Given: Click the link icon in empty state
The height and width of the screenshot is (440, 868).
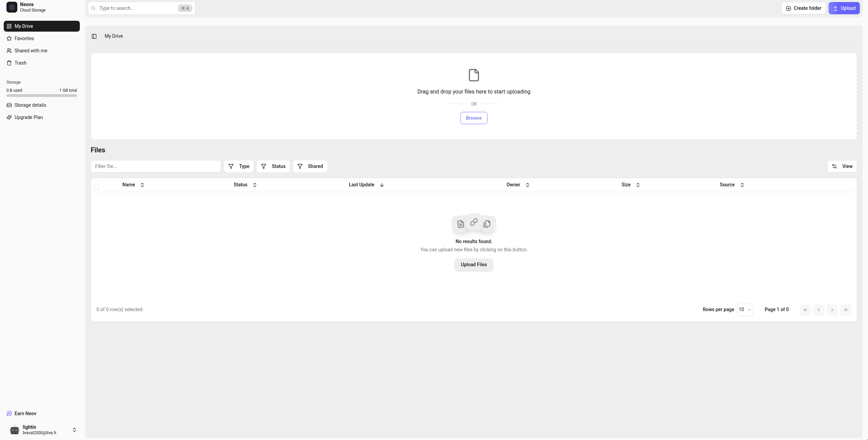Looking at the screenshot, I should click(x=474, y=222).
